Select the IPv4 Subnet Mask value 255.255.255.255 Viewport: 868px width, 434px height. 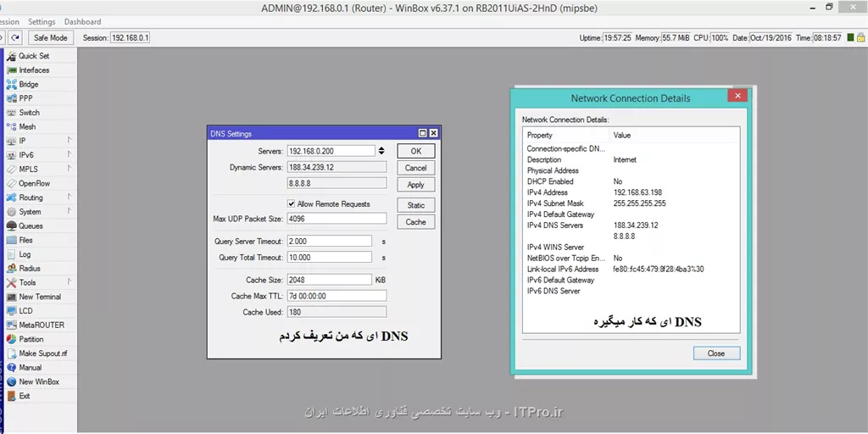tap(639, 203)
